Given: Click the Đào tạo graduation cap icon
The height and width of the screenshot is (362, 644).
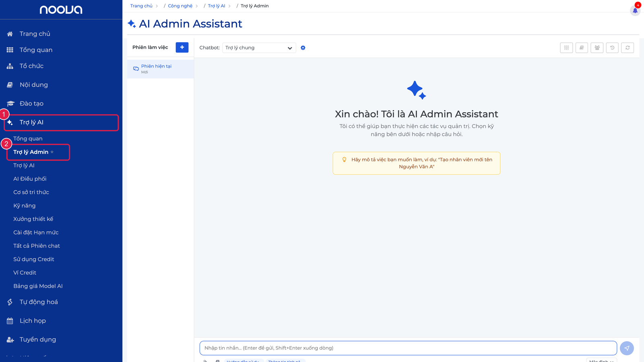Looking at the screenshot, I should [x=10, y=104].
